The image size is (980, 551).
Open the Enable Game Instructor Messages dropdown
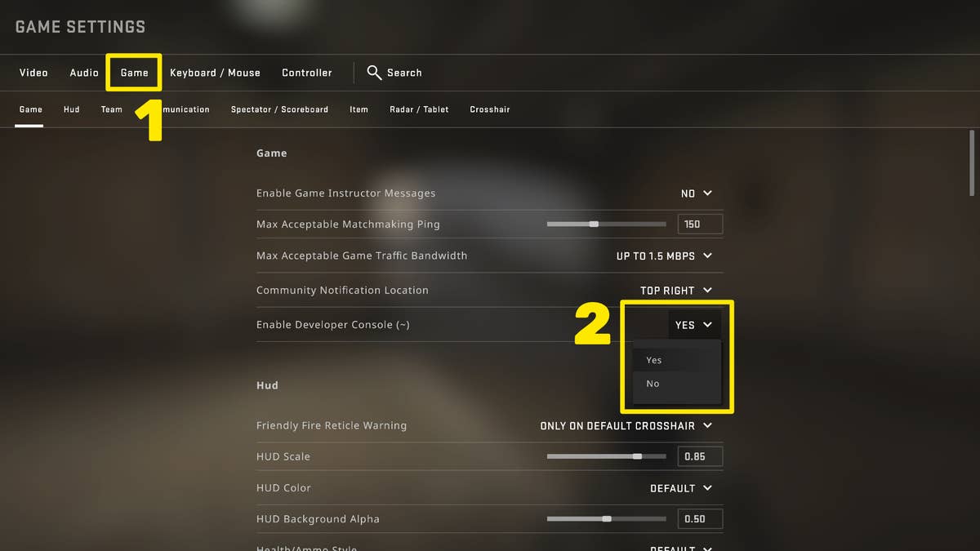click(x=693, y=193)
